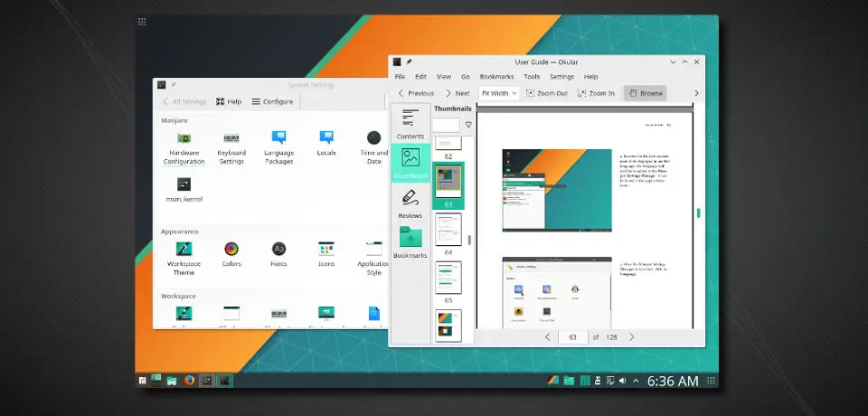The width and height of the screenshot is (868, 416).
Task: Click the clock showing 6:36 AM
Action: click(x=673, y=381)
